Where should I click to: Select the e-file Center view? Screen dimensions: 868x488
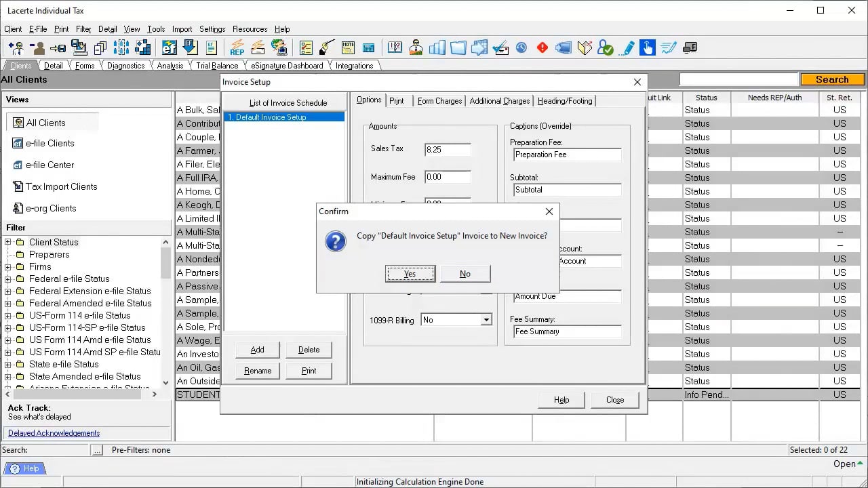coord(43,165)
